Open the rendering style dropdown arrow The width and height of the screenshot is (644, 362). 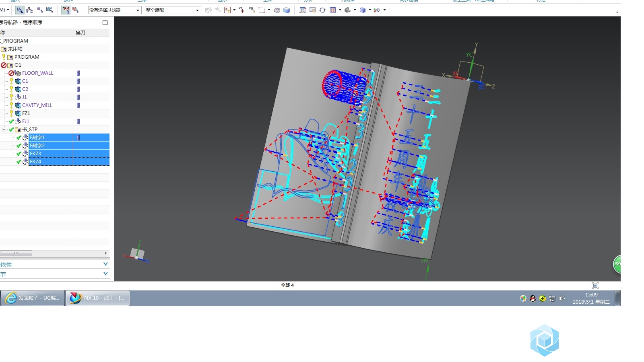[370, 10]
